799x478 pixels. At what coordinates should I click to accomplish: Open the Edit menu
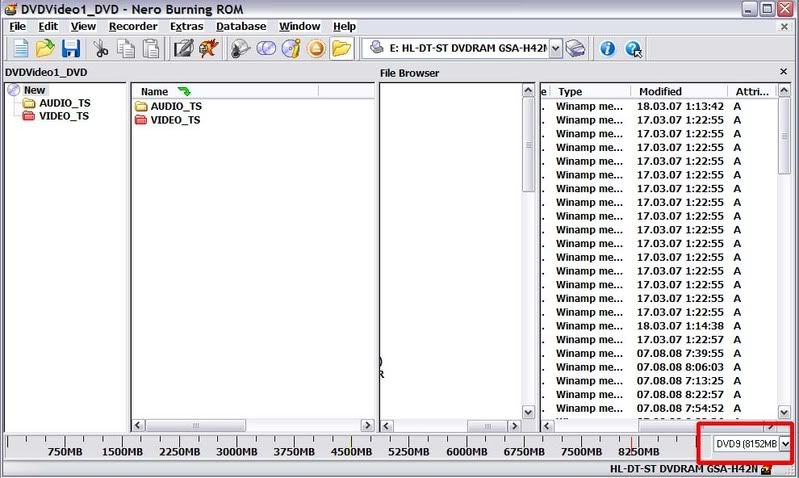coord(48,26)
